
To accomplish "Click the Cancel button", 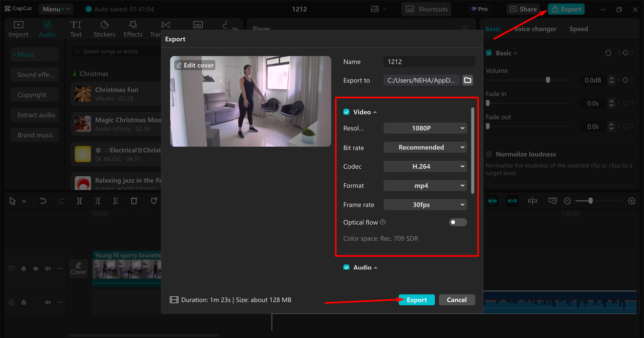I will [x=456, y=300].
